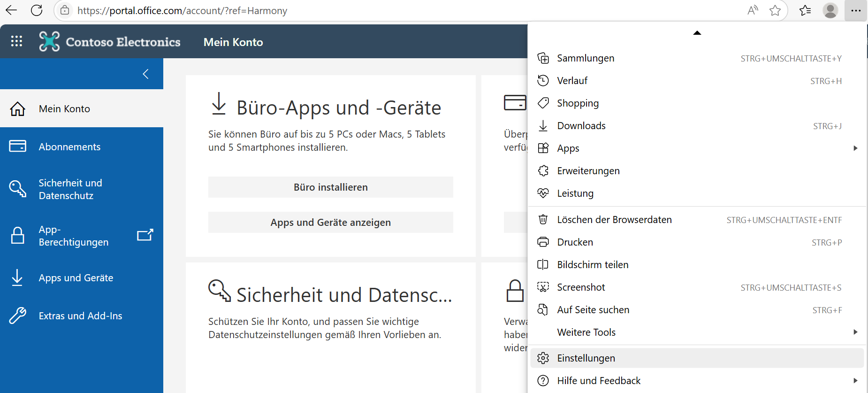
Task: Open Erweiterungen in the browser menu
Action: (x=697, y=171)
